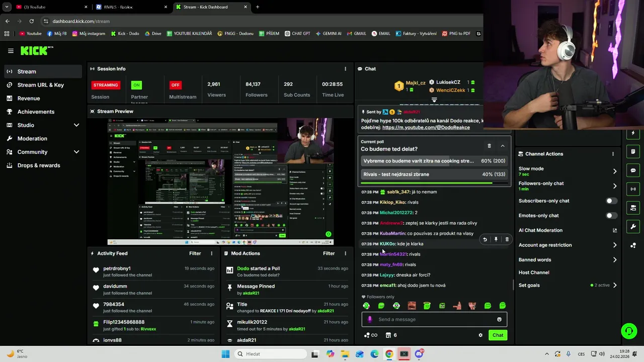
Task: Select the Rivals - test nejdrazsi zbrane poll option
Action: click(435, 174)
